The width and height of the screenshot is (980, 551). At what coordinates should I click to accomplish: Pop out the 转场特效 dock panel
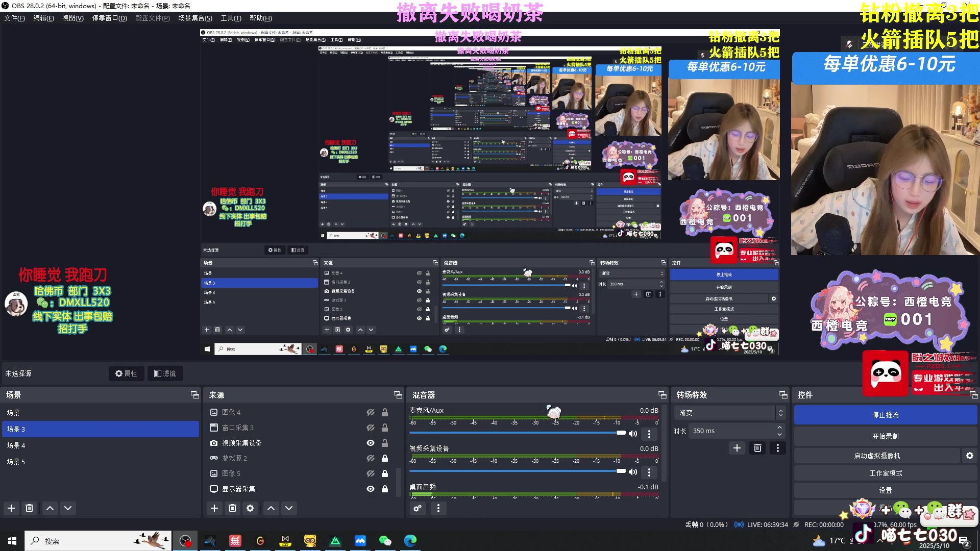click(783, 395)
